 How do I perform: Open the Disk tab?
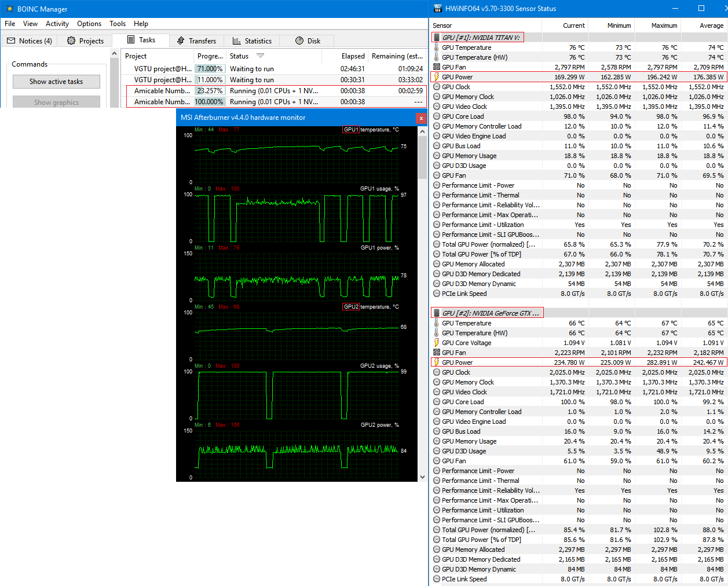coord(308,41)
